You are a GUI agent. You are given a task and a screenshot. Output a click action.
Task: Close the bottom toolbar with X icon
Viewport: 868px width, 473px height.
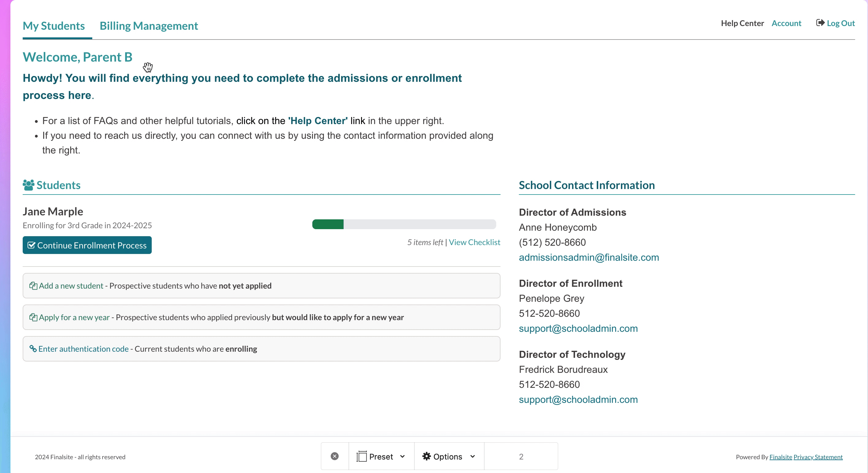(334, 456)
